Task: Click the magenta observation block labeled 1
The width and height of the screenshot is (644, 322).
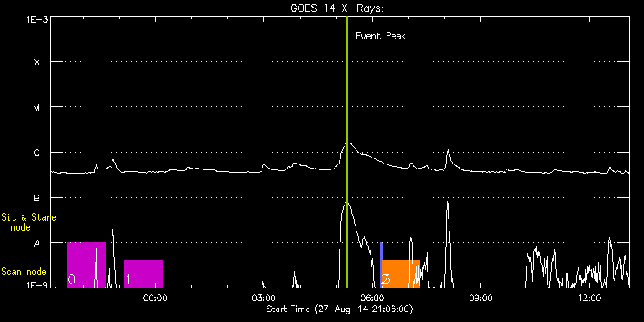Action: click(x=143, y=273)
